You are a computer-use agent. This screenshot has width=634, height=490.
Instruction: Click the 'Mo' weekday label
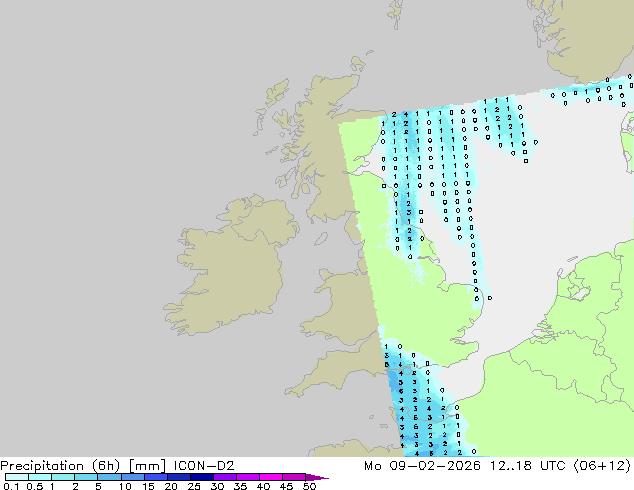[372, 466]
